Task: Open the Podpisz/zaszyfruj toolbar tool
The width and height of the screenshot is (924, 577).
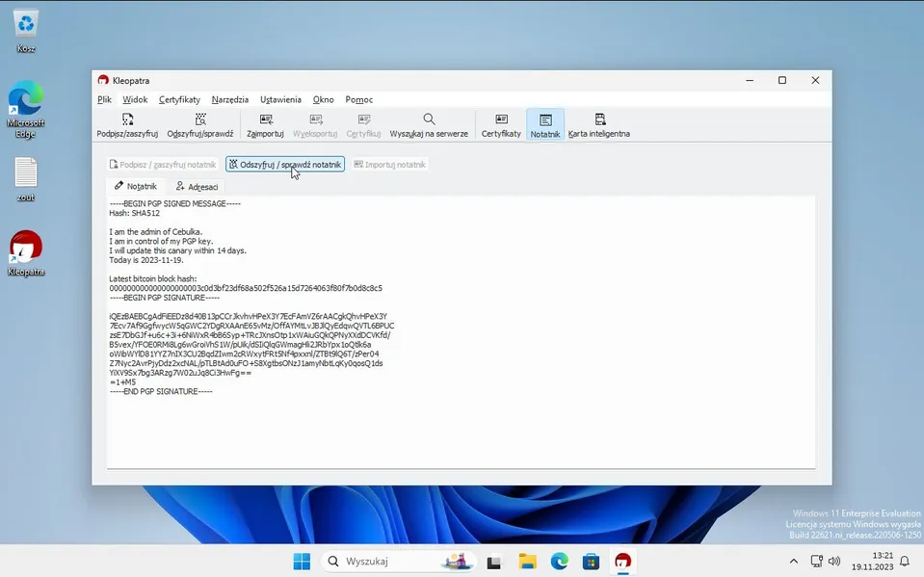Action: pos(127,125)
